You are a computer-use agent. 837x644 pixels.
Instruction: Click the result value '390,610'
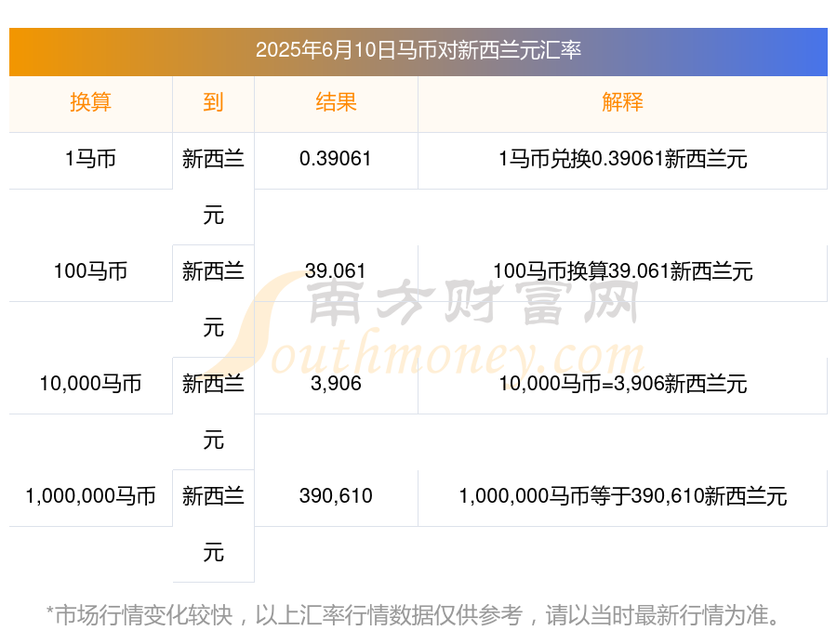point(336,496)
